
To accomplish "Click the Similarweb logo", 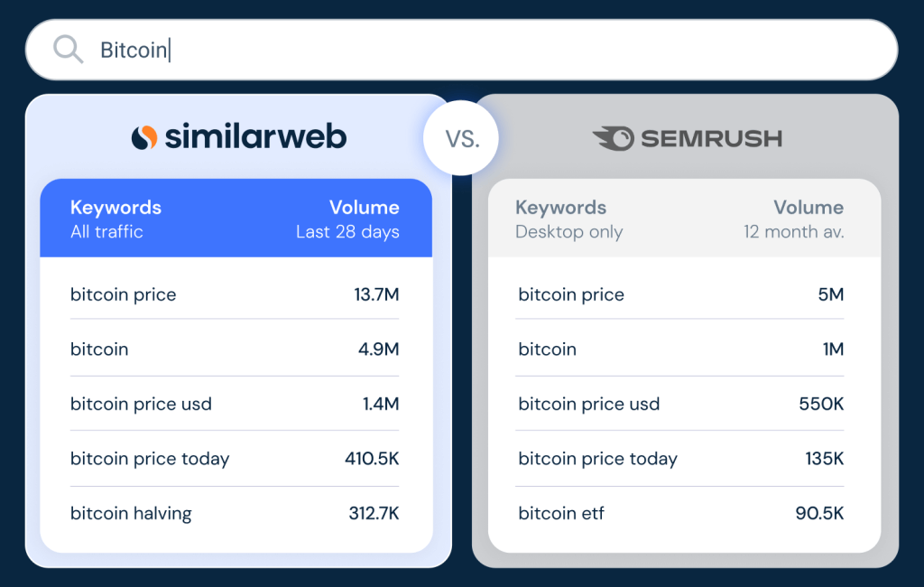I will [238, 137].
